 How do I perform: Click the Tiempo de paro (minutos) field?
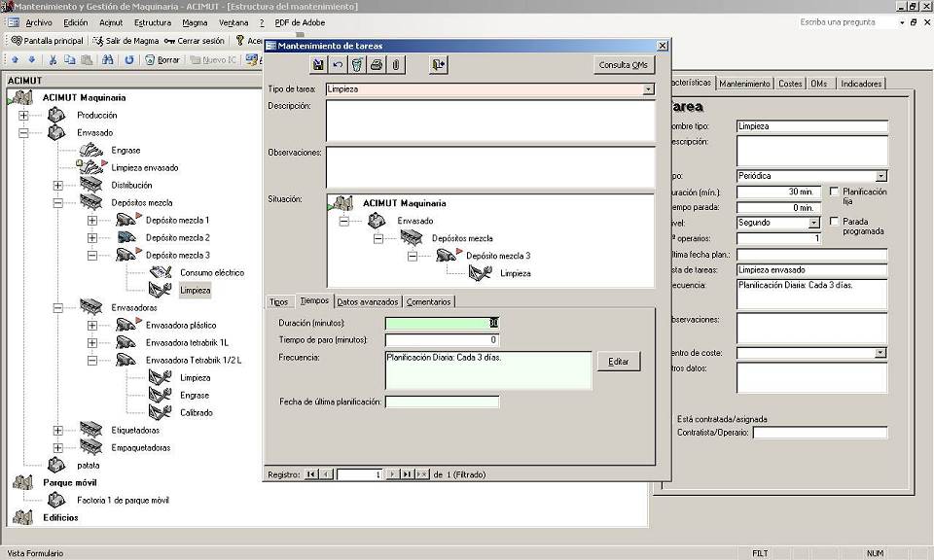pyautogui.click(x=442, y=340)
